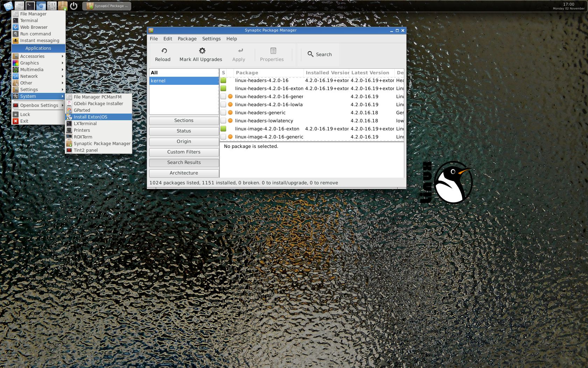The image size is (588, 368).
Task: Expand the Network submenu
Action: (x=38, y=76)
